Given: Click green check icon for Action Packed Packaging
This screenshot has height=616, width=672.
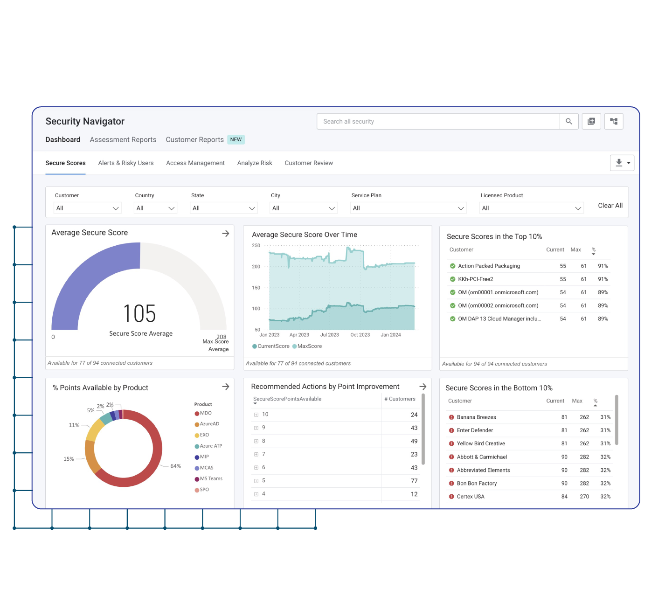Looking at the screenshot, I should point(452,266).
